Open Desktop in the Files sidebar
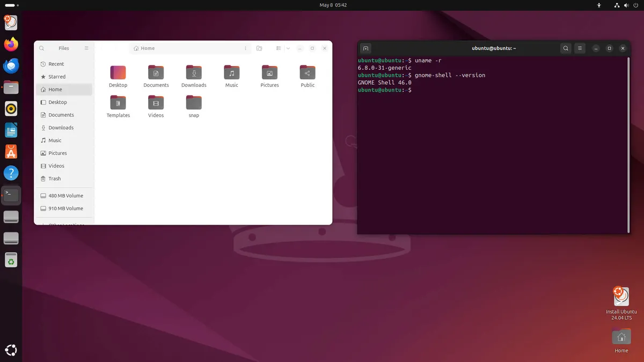 [x=64, y=102]
